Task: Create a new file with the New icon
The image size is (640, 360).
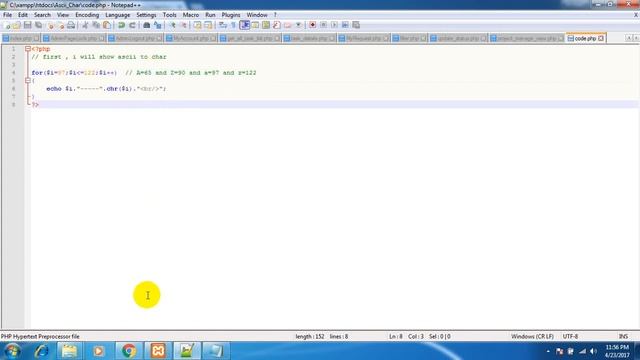Action: pyautogui.click(x=6, y=25)
